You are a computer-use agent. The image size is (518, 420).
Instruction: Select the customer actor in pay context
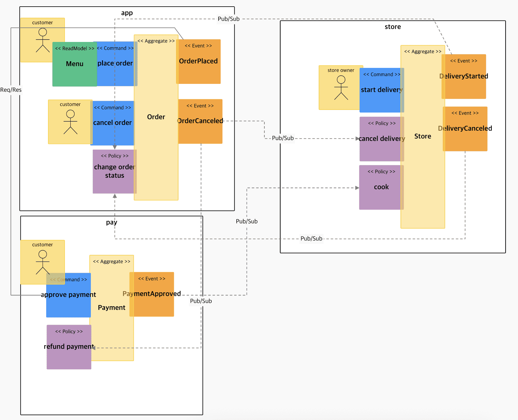click(x=43, y=262)
